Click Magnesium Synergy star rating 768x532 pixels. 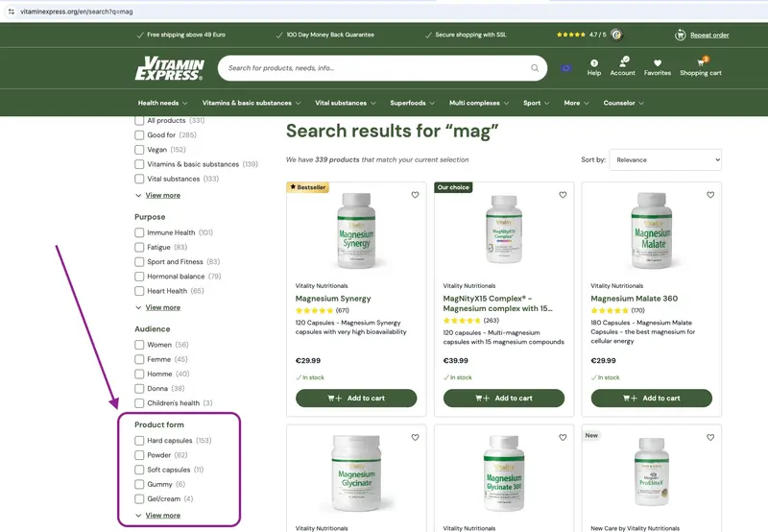pyautogui.click(x=315, y=310)
